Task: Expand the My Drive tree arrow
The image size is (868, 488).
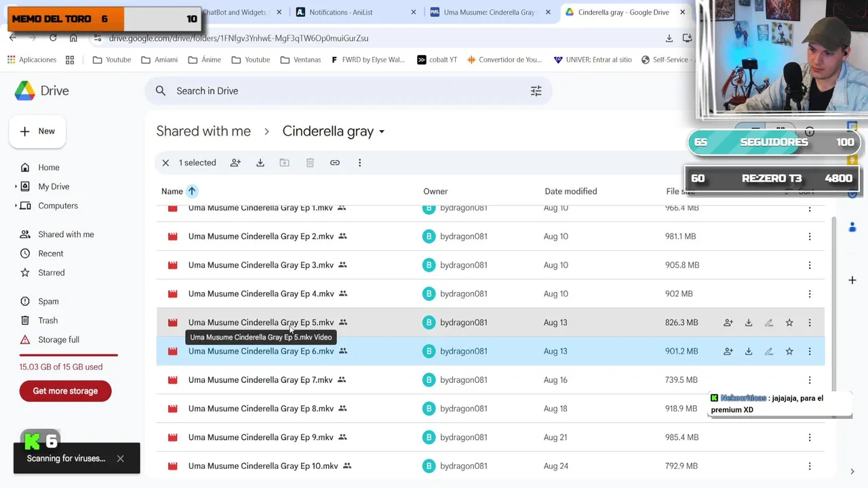Action: tap(16, 186)
